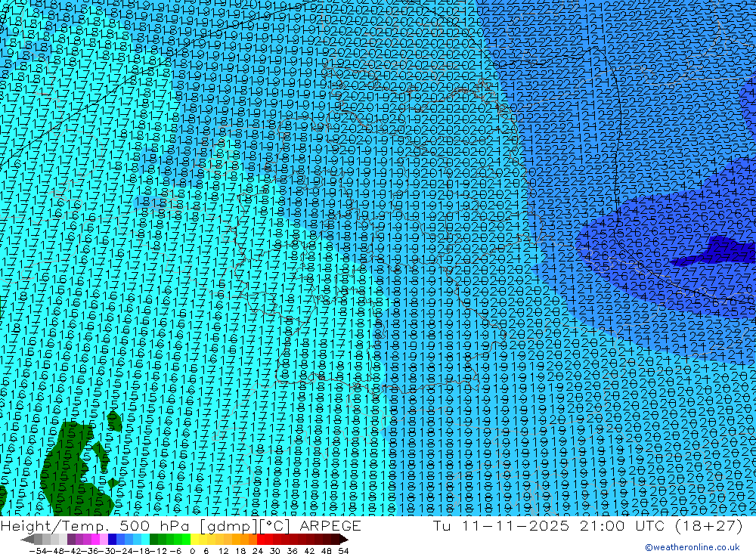Click the cyan -18 legend swatch
This screenshot has width=756, height=554.
coord(145,540)
